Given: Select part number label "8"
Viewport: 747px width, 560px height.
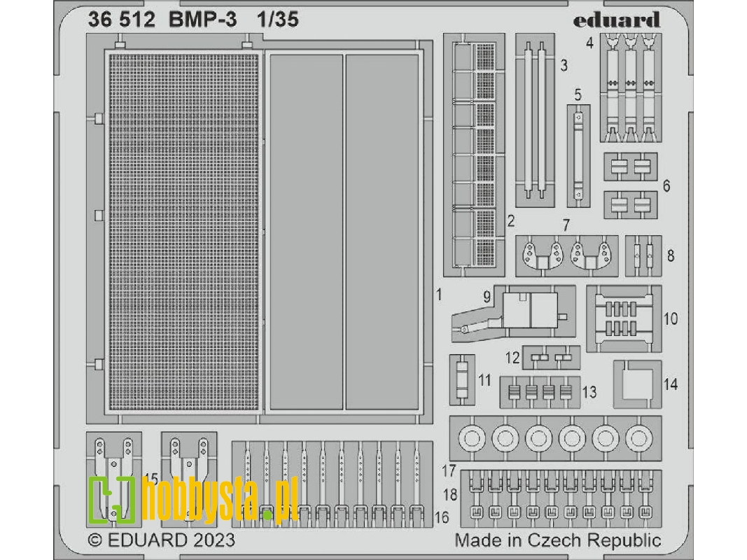Looking at the screenshot, I should coord(671,255).
